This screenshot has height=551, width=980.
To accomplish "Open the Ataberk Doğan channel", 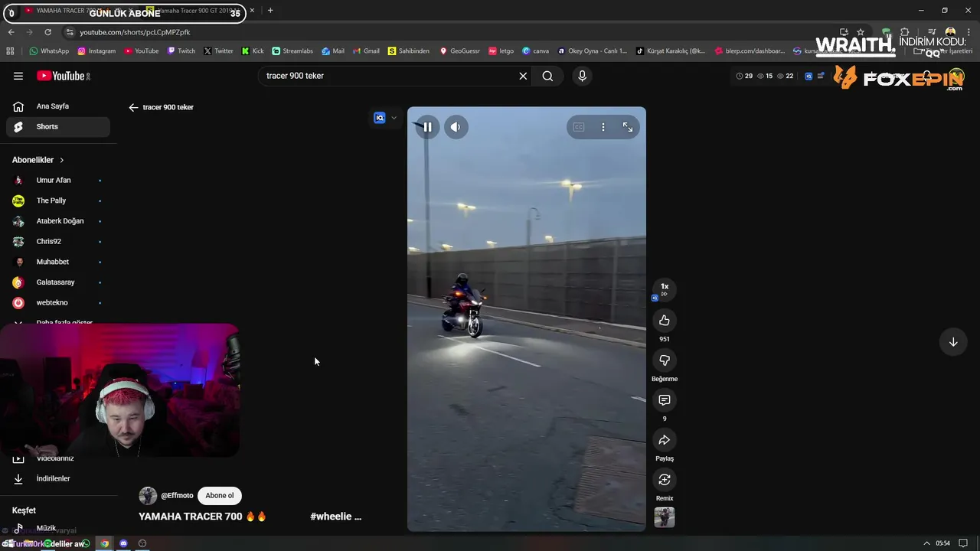I will click(58, 221).
